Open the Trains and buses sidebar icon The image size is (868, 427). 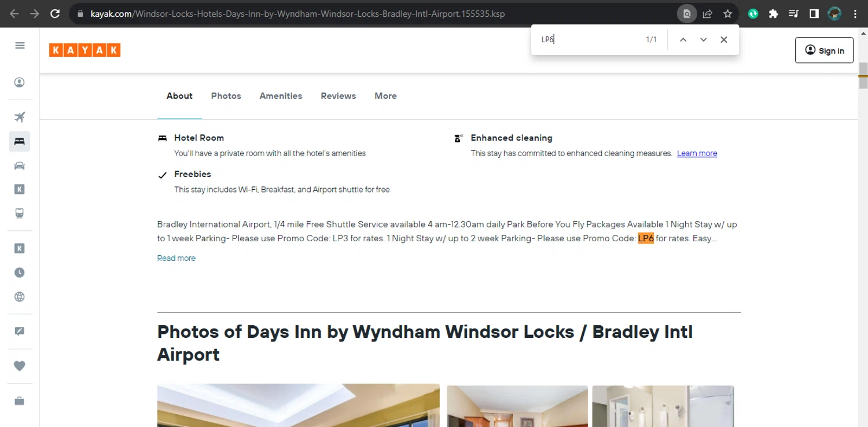click(20, 213)
